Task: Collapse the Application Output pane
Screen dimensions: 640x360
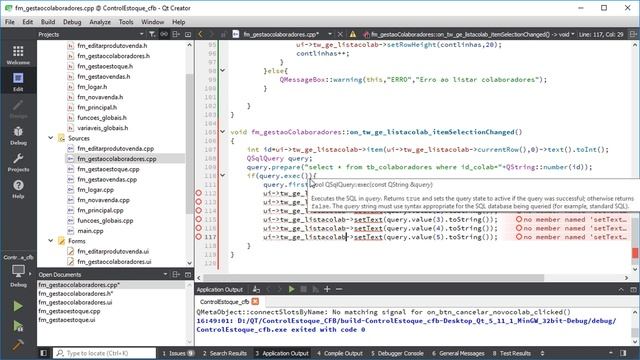Action: (x=621, y=289)
